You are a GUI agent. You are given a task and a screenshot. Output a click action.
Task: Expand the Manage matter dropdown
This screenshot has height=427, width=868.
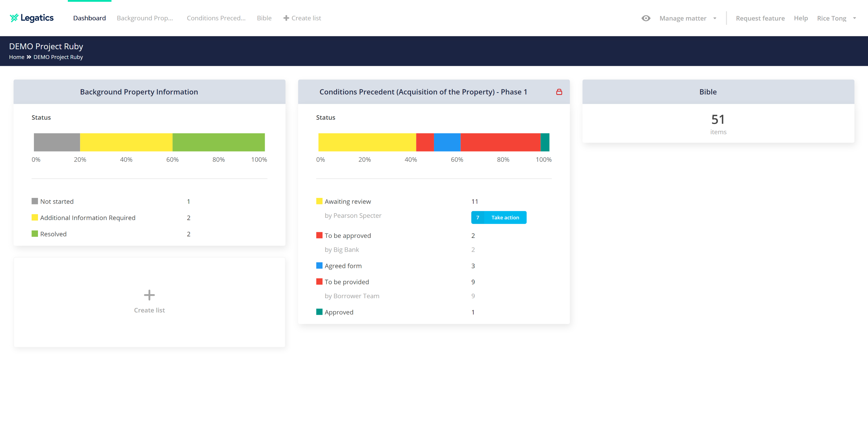(x=683, y=18)
